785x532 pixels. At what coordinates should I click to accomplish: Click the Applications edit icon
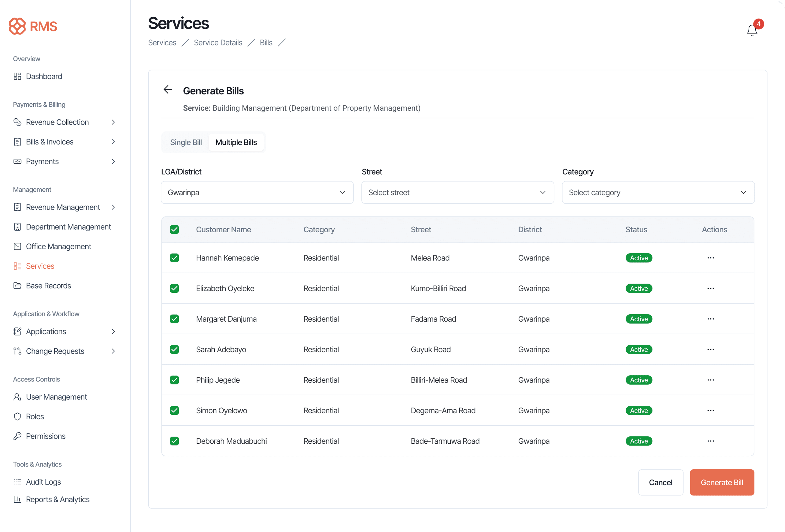point(17,332)
